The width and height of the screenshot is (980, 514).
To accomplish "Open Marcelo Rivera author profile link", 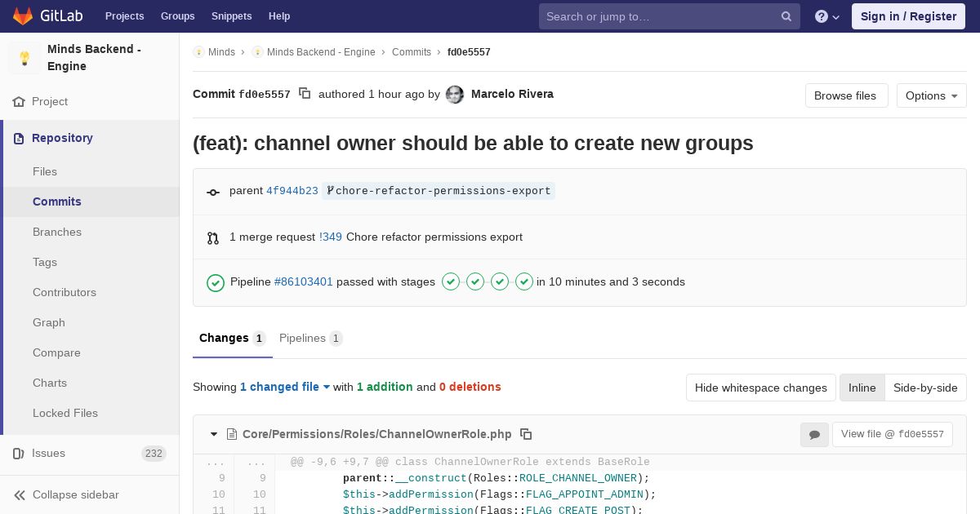I will tap(512, 94).
